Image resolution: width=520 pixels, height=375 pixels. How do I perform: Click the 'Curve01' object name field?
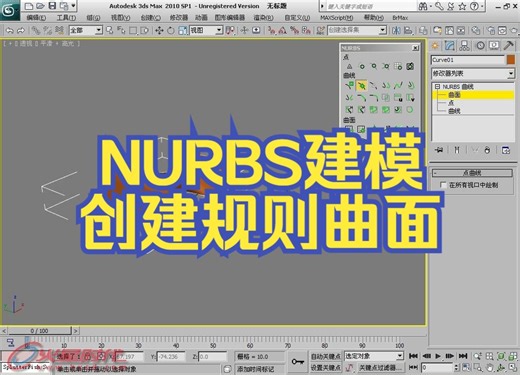pos(468,60)
